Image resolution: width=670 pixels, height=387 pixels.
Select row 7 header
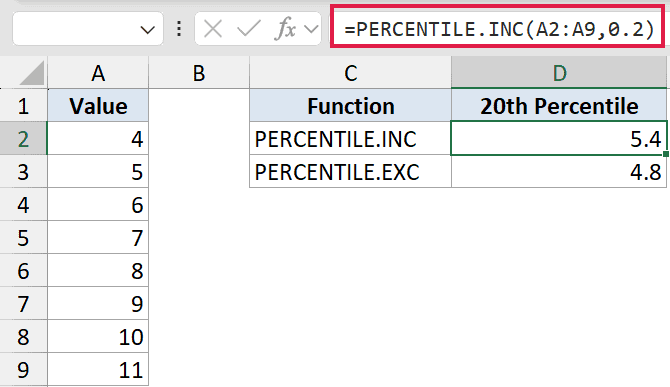coord(24,303)
